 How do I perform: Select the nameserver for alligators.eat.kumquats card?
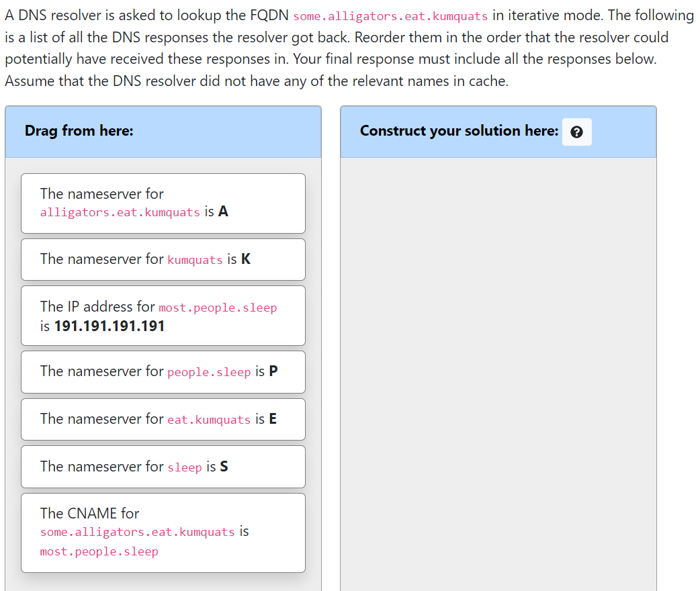163,203
